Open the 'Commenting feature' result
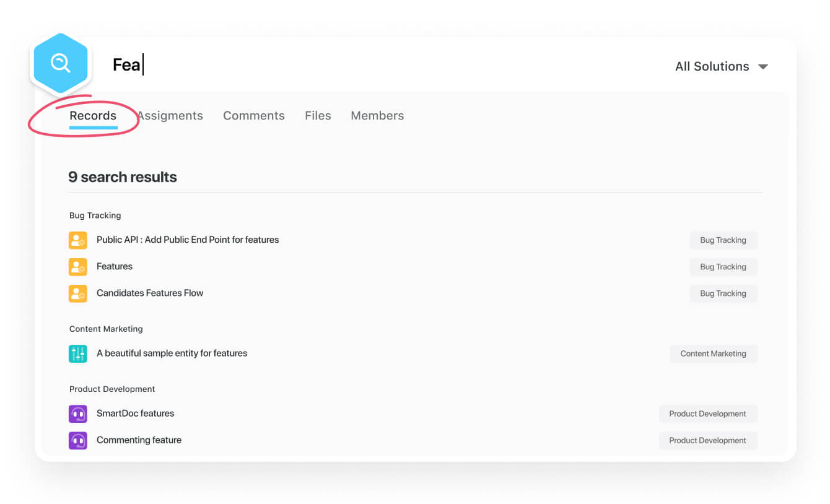830x504 pixels. point(139,440)
